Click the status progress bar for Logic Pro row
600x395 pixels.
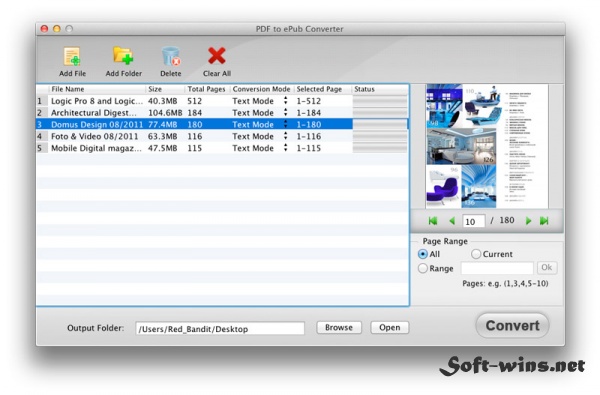[x=380, y=101]
